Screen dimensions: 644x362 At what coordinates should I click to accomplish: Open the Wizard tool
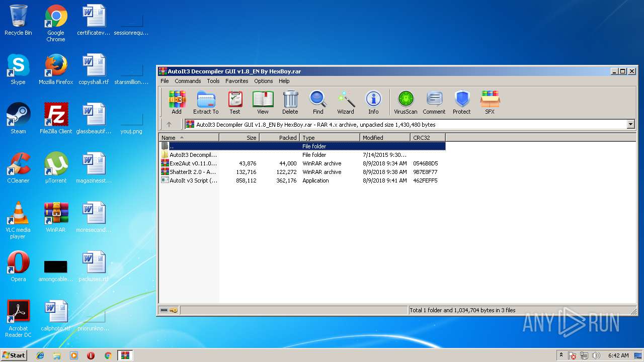(346, 103)
